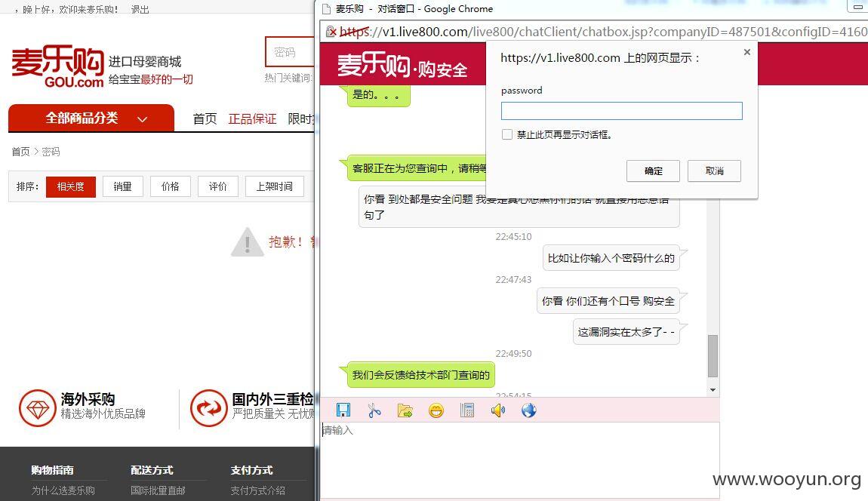Mute sound using the speaker icon
Image resolution: width=868 pixels, height=501 pixels.
(x=497, y=410)
